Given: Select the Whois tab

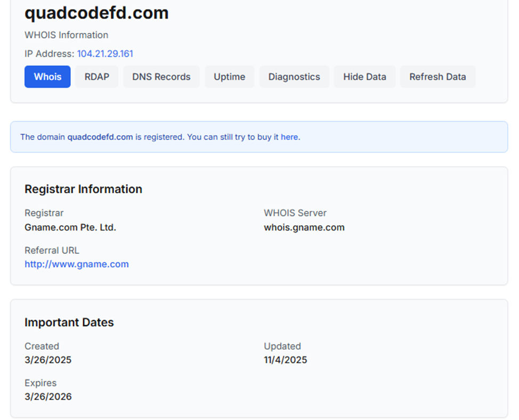Looking at the screenshot, I should tap(47, 77).
